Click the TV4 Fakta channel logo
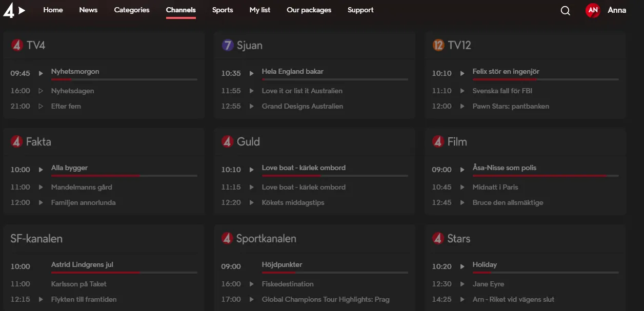 coord(17,141)
